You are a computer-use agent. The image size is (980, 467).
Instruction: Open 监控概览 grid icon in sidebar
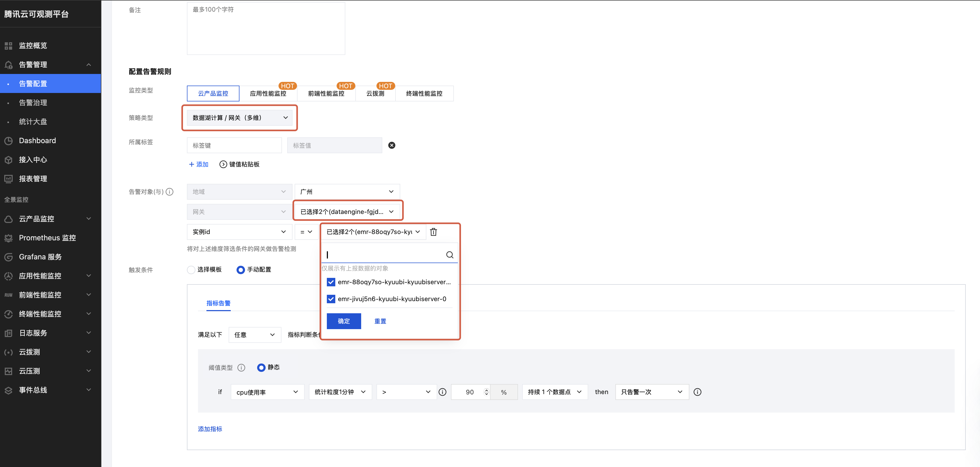coord(8,46)
